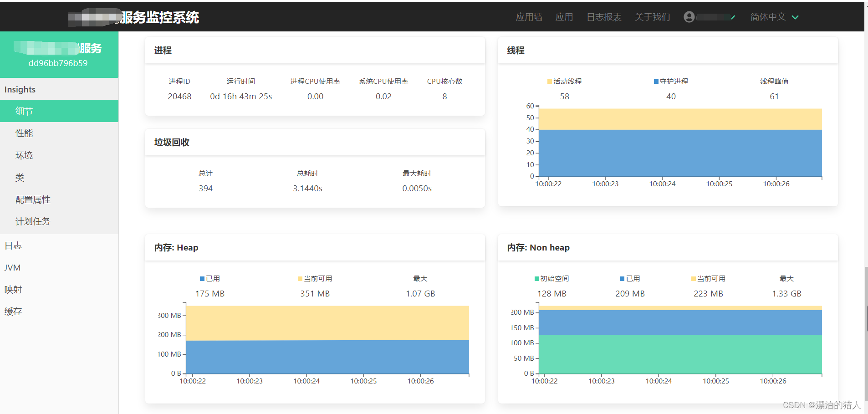This screenshot has height=414, width=868.
Task: Click the 内存: Heap card header
Action: click(x=315, y=247)
